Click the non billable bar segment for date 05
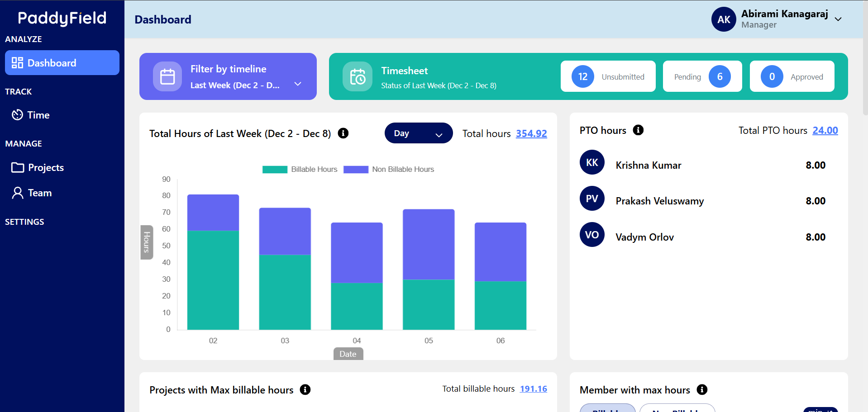 point(429,244)
